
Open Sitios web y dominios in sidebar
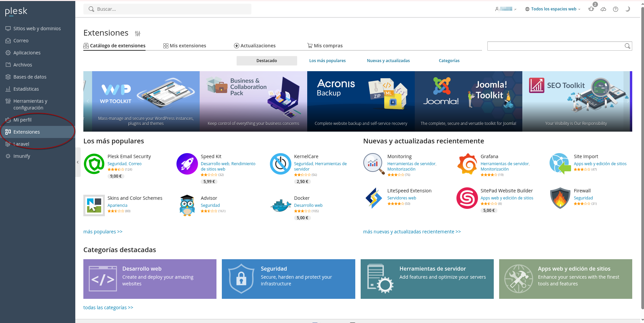pyautogui.click(x=38, y=29)
